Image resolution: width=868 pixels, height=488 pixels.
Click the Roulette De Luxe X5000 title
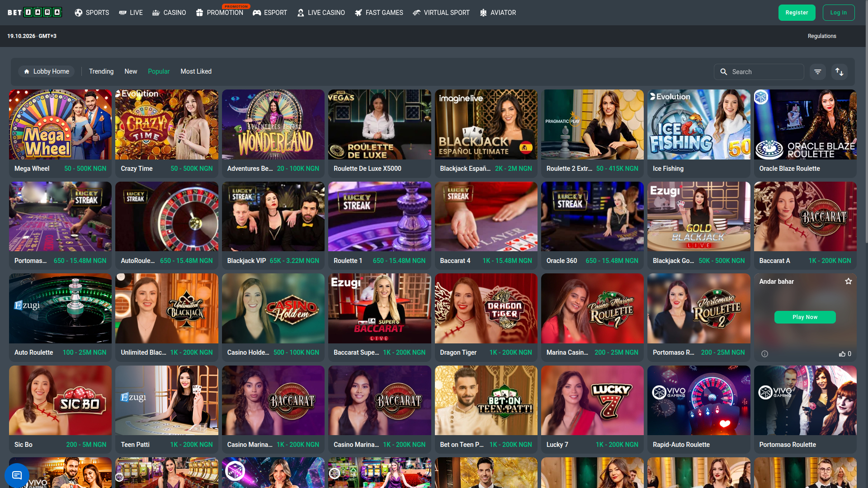pos(367,169)
